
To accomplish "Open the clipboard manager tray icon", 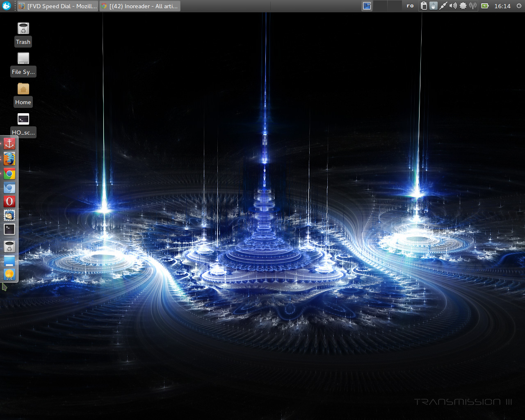I will pos(424,6).
